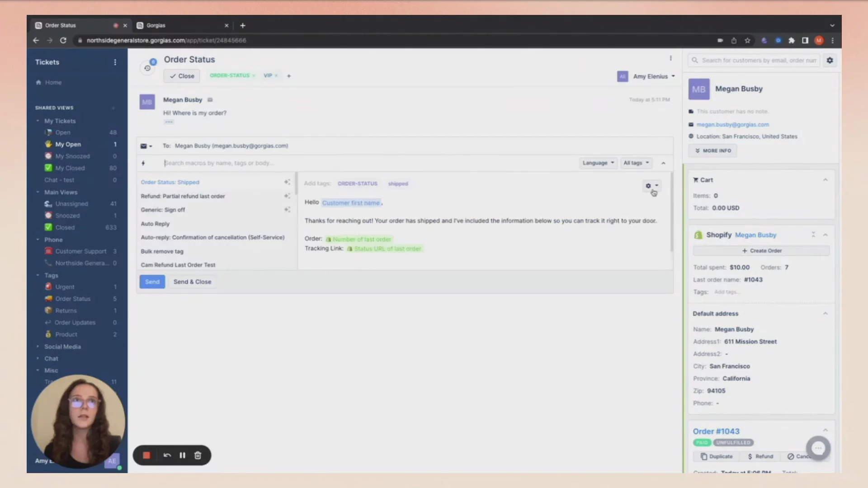The image size is (868, 488).
Task: Pause the screen recording
Action: 183,455
